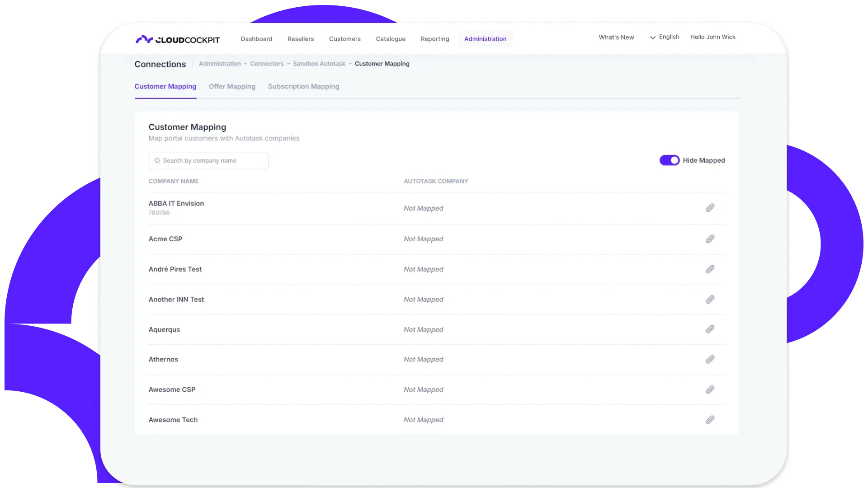Click link icon next to Awesome CSP

tap(710, 389)
